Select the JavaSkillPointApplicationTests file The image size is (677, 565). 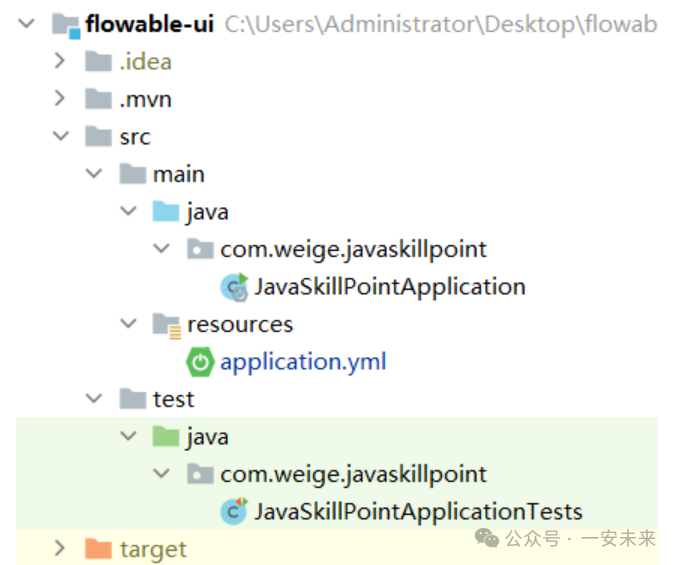pos(418,512)
